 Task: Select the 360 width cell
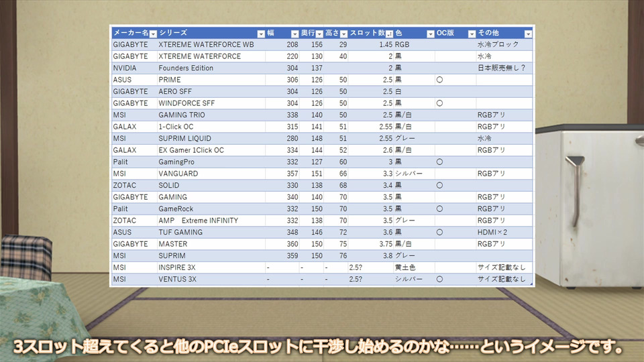click(282, 244)
